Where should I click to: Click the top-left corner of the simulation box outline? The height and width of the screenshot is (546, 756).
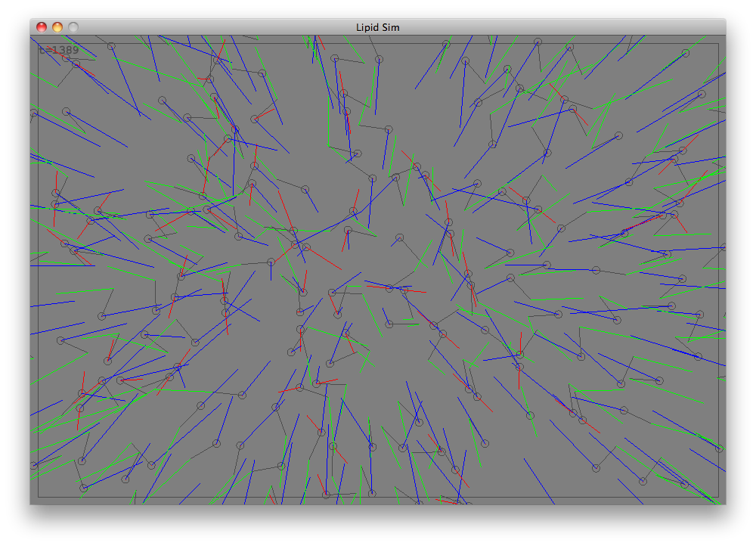pos(39,43)
